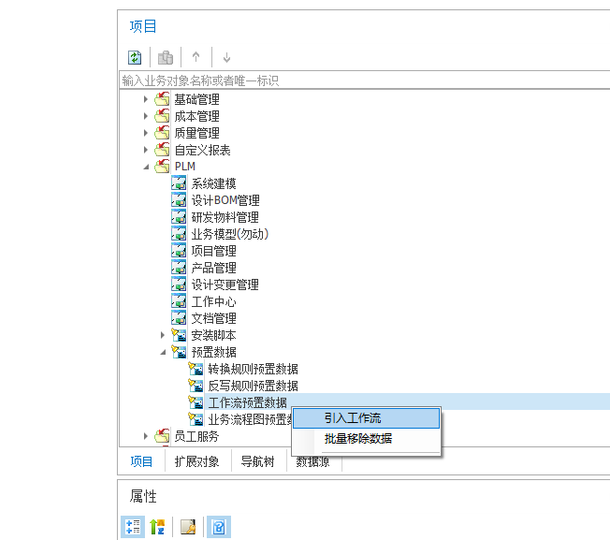Click the grayed buildings icon in toolbar
Screen dimensions: 610x540
(165, 58)
